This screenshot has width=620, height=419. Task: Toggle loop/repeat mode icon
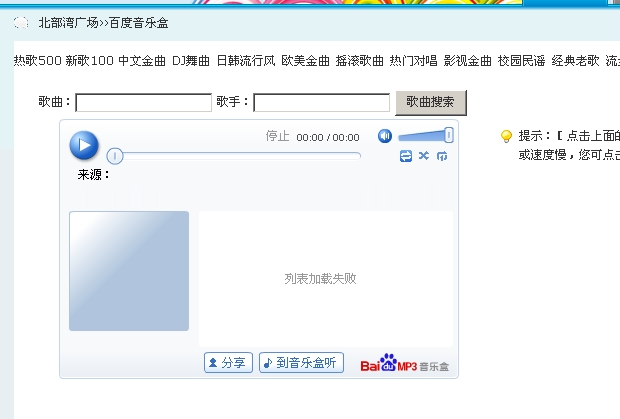coord(406,156)
